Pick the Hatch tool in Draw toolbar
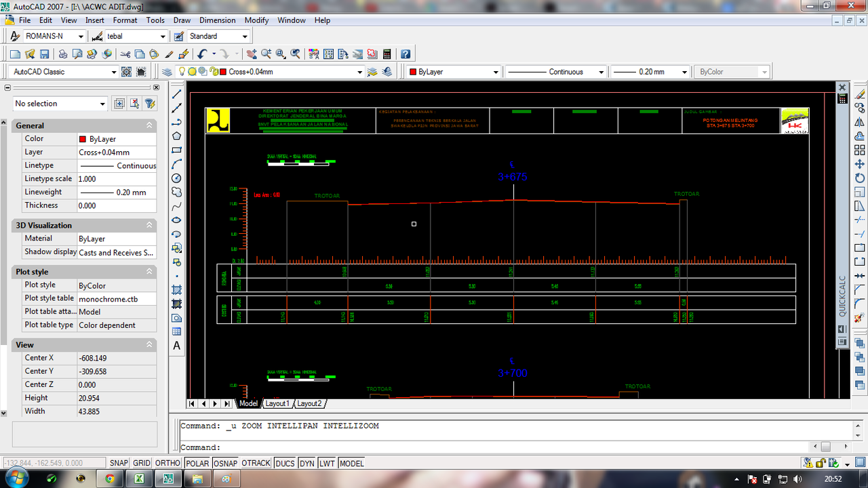 [177, 290]
